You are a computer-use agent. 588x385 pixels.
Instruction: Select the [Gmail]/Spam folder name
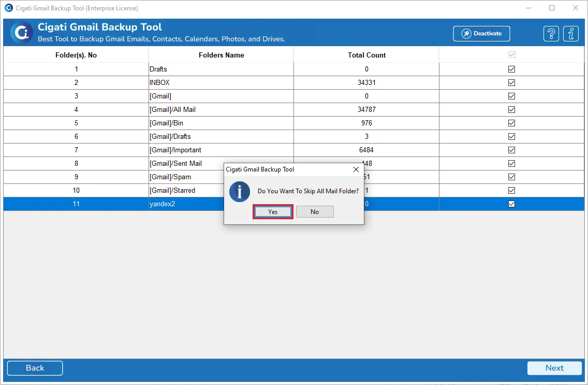170,177
